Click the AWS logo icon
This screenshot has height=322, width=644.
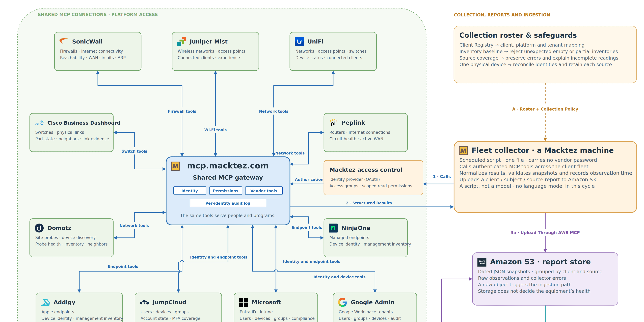tap(482, 262)
